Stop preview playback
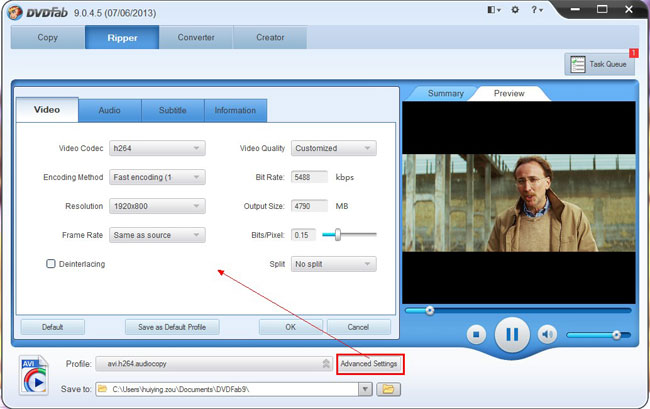650x409 pixels. point(476,334)
